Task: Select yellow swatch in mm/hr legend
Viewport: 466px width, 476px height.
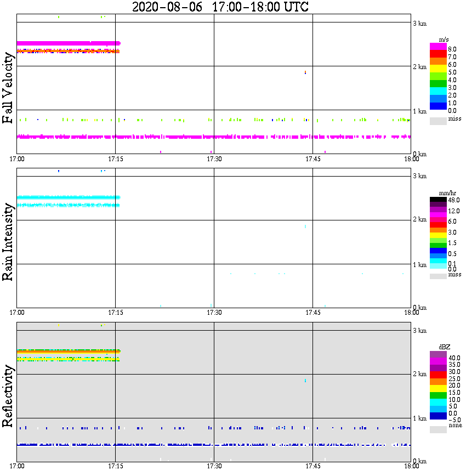Action: pos(438,235)
